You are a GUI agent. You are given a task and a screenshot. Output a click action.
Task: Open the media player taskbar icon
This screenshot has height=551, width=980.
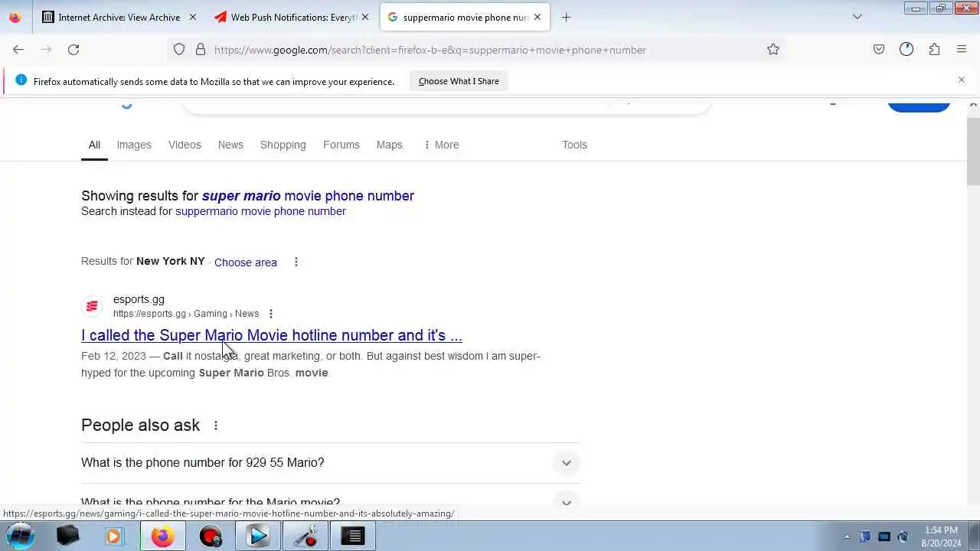coord(114,536)
